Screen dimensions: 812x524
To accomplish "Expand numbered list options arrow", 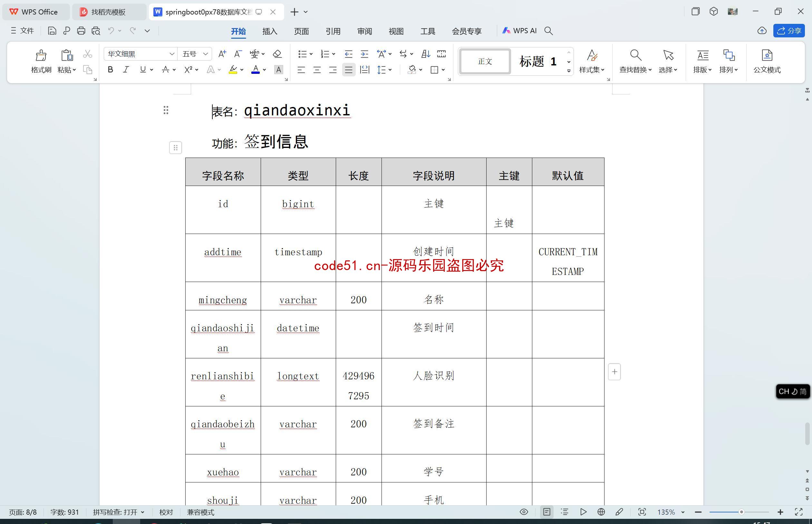I will tap(334, 54).
